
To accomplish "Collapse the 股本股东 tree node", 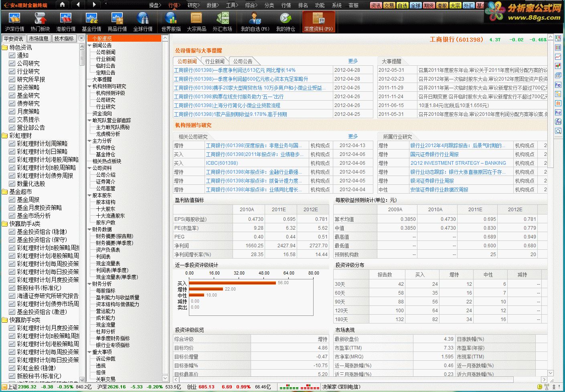I will click(x=89, y=195).
